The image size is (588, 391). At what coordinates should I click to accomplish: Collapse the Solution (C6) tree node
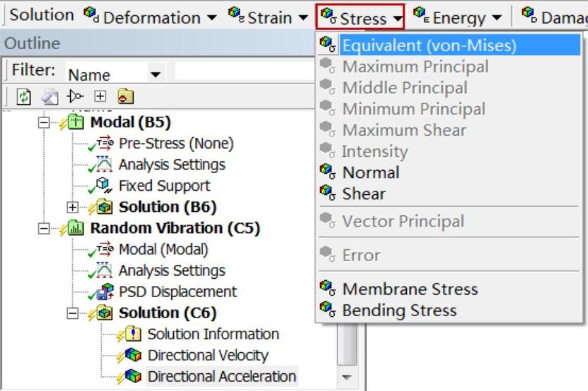[x=73, y=314]
